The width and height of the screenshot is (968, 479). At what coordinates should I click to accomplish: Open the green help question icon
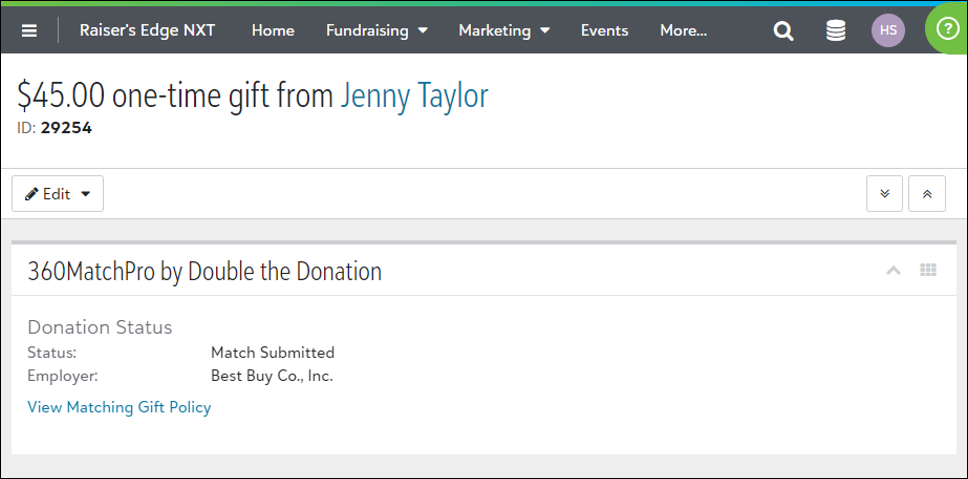click(947, 30)
